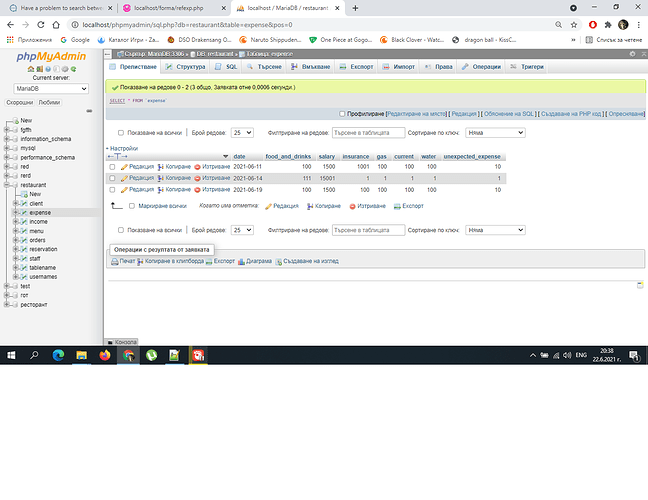Expand the information_schema database node
This screenshot has width=648, height=500.
pyautogui.click(x=7, y=139)
